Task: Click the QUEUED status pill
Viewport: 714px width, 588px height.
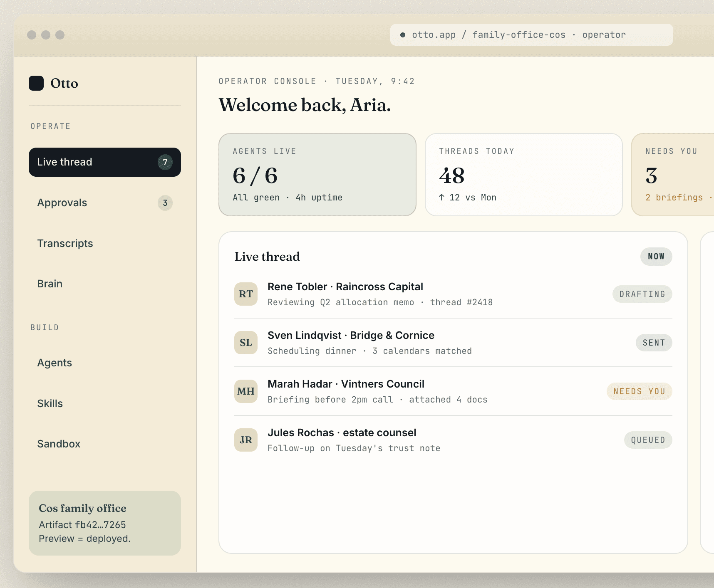Action: point(648,440)
